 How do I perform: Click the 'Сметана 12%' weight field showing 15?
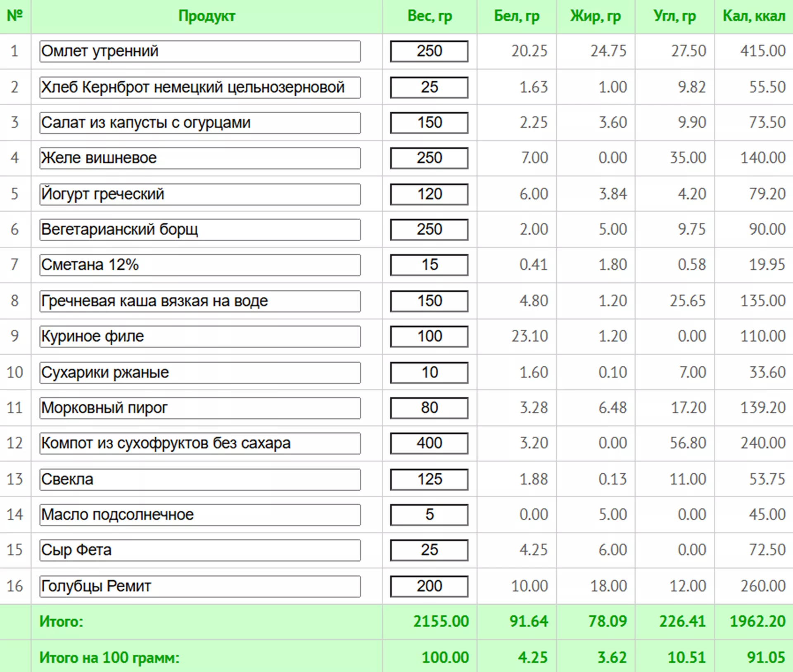(x=429, y=265)
